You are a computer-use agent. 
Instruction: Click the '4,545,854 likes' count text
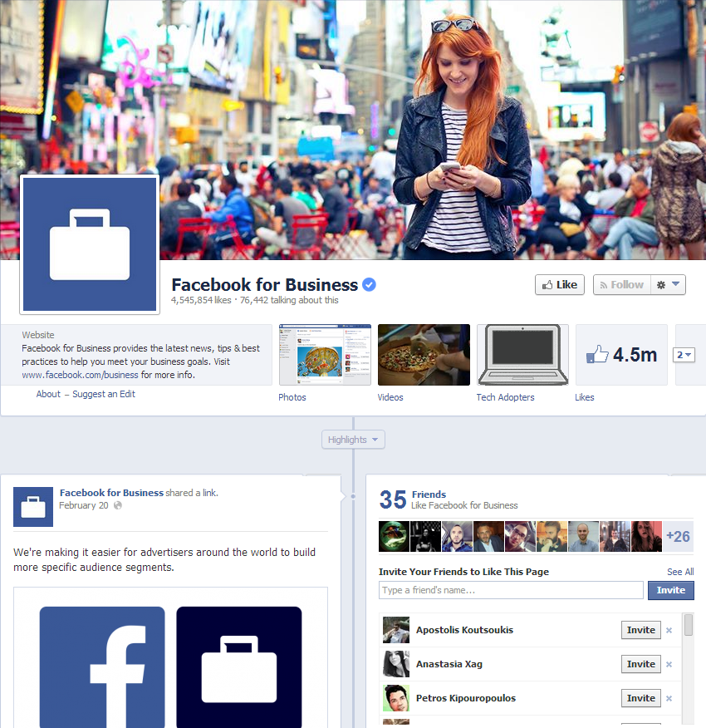coord(201,300)
